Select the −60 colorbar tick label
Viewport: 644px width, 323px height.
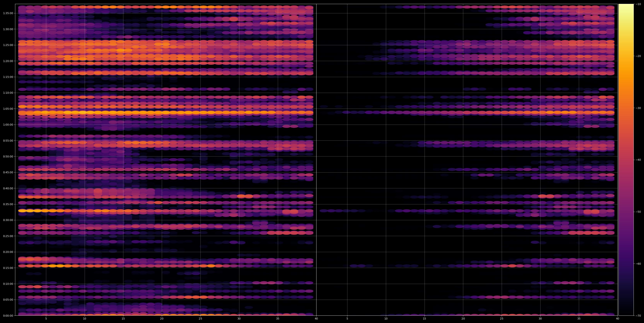pos(638,264)
